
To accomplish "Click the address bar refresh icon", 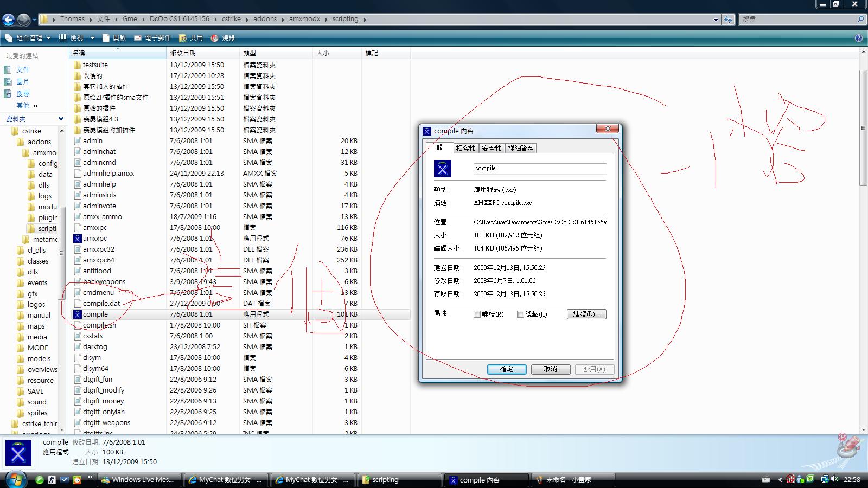I will pyautogui.click(x=728, y=20).
